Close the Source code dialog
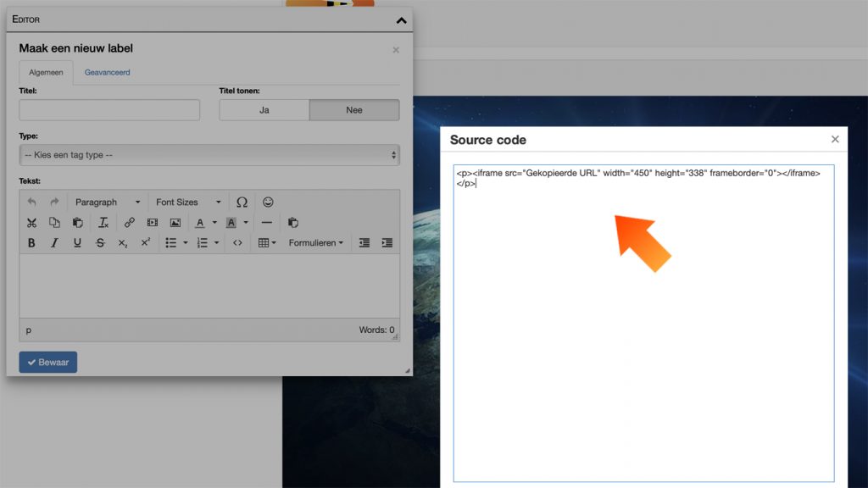Screen dimensions: 868x488 coord(835,140)
